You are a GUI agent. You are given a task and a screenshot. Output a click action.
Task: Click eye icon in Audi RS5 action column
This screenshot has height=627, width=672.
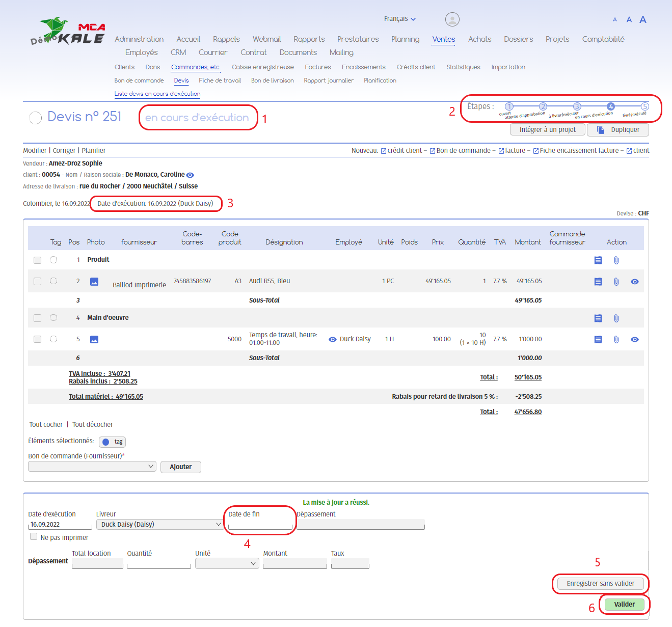[x=634, y=282]
